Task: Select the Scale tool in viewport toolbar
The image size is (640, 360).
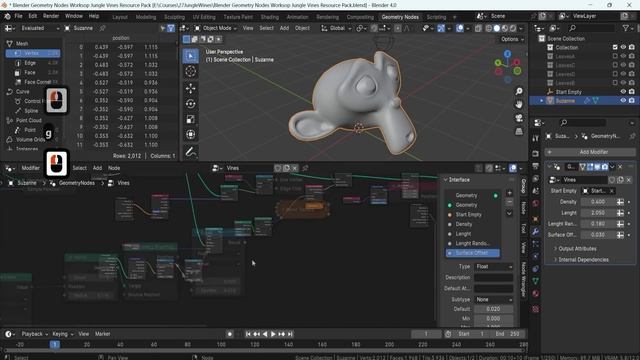Action: 191,119
